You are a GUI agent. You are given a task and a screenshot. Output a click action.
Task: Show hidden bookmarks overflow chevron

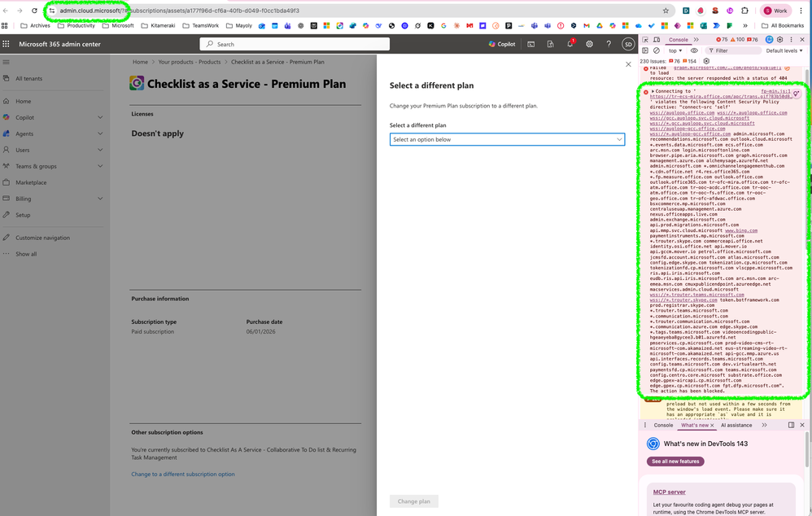745,25
